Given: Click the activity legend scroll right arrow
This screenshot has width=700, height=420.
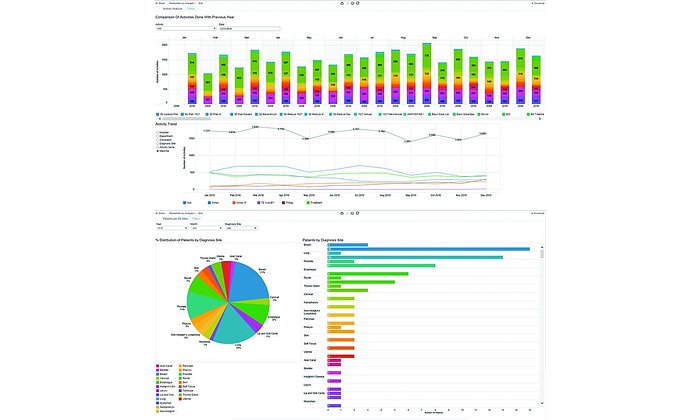Looking at the screenshot, I should pyautogui.click(x=540, y=119).
